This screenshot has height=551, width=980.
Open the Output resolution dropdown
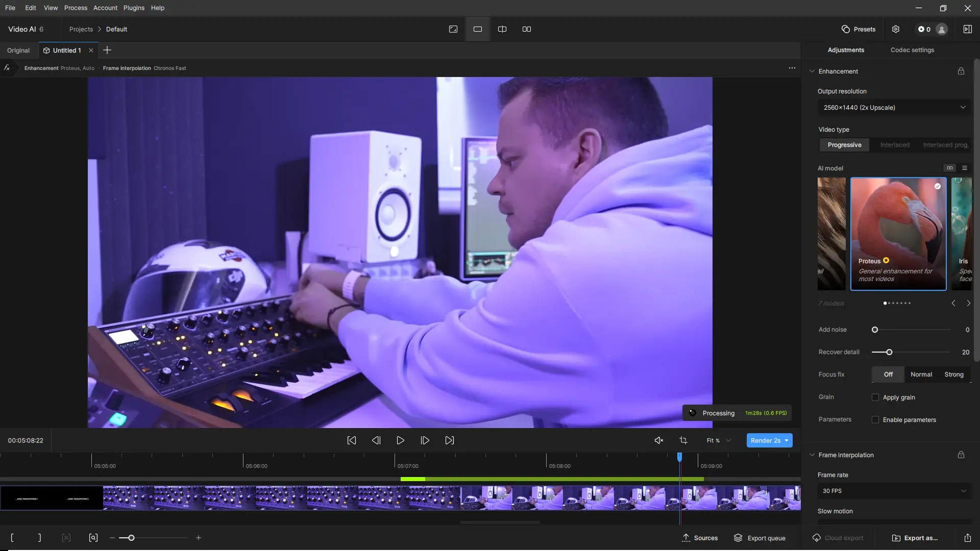894,108
